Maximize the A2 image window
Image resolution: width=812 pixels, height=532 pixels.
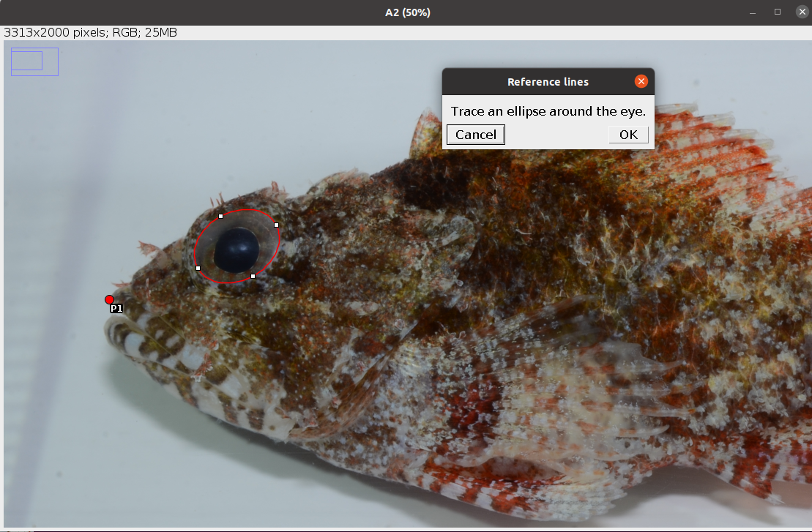point(778,12)
